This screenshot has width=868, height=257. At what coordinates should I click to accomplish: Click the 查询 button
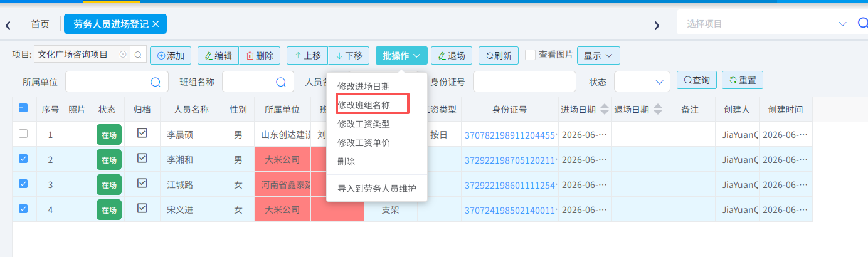696,80
